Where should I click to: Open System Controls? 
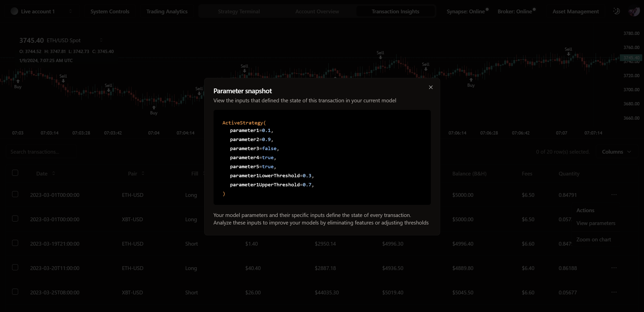click(x=110, y=11)
